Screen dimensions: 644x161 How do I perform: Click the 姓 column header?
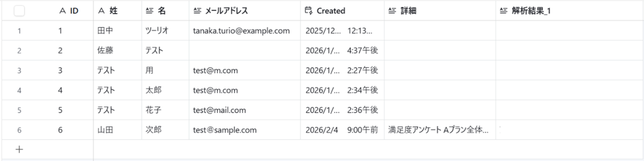click(117, 11)
